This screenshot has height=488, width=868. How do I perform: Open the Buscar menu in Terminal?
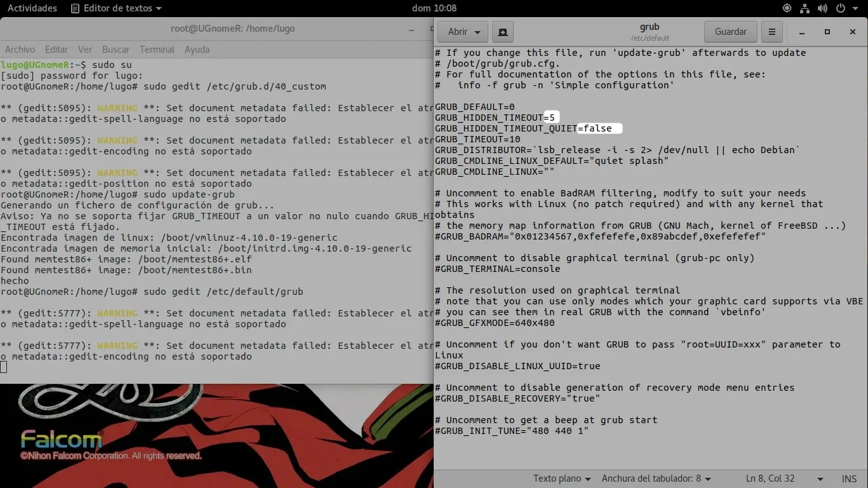point(116,49)
